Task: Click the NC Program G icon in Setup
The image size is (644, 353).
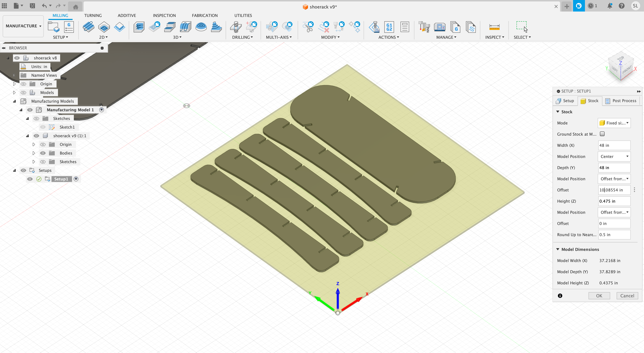Action: 69,27
